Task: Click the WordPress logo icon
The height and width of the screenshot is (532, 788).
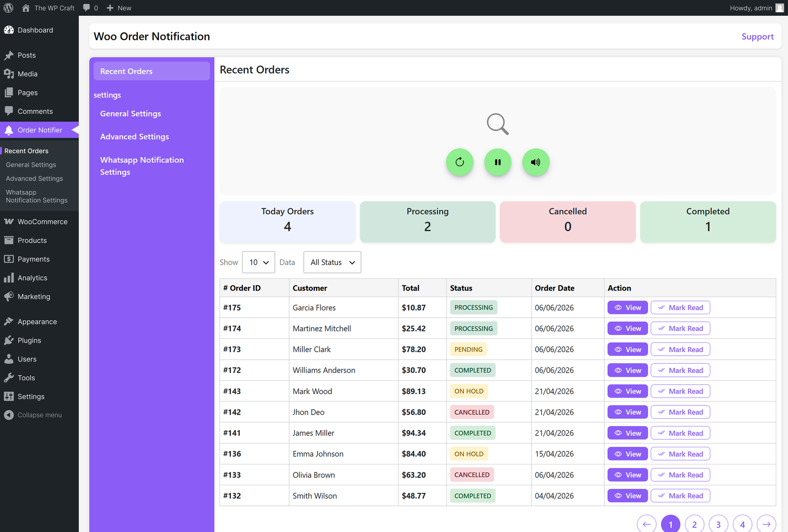Action: point(8,8)
